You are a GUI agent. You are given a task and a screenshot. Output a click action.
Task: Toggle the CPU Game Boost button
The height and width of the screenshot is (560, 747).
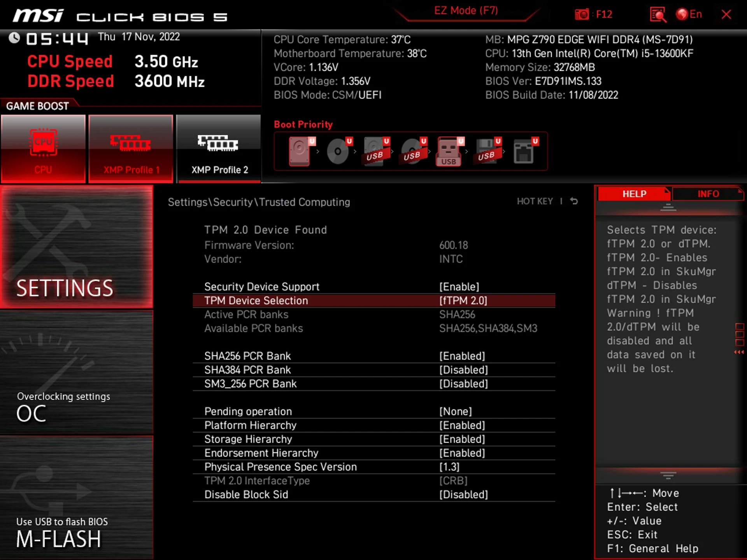[x=43, y=149]
